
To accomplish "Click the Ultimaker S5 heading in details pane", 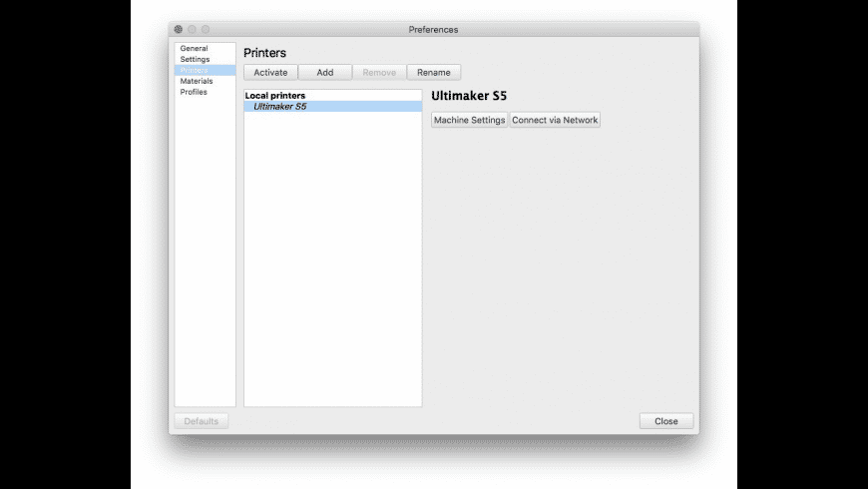I will tap(469, 96).
